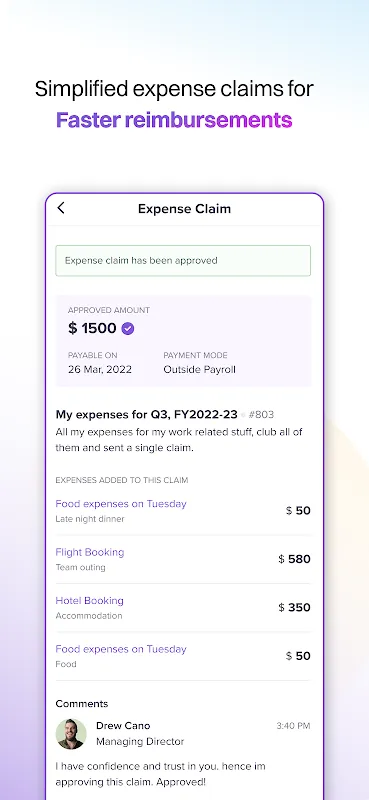Viewport: 369px width, 800px height.
Task: Click the $ 580 flight amount
Action: [294, 559]
